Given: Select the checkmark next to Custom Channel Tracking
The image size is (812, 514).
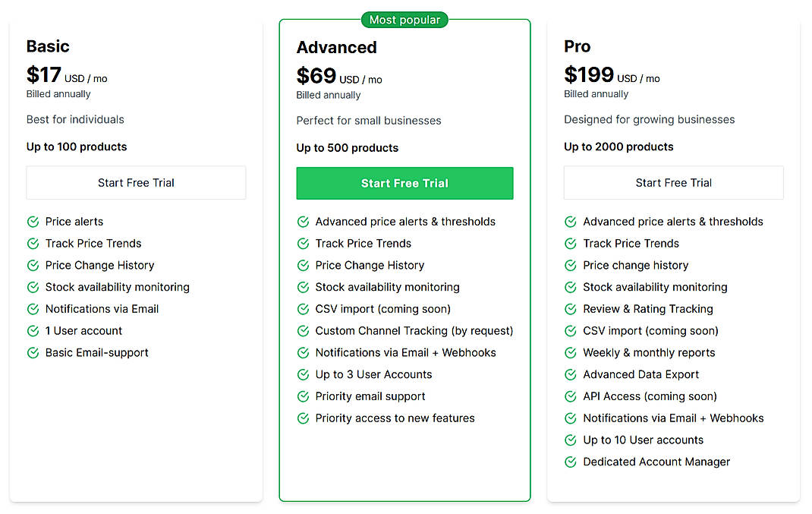Looking at the screenshot, I should tap(303, 331).
